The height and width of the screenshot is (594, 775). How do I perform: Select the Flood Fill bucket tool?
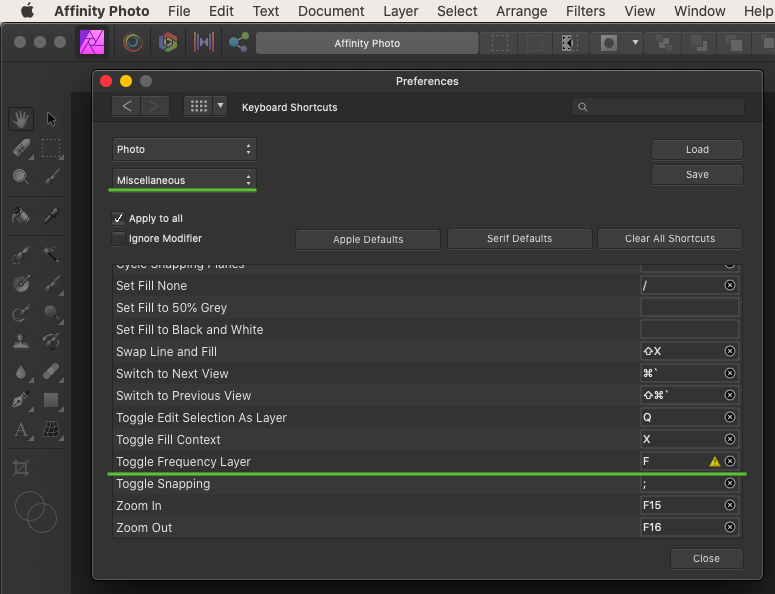click(21, 216)
